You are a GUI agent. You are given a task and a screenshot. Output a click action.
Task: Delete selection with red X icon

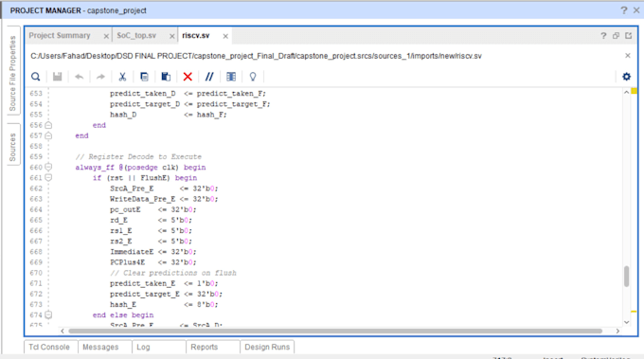point(188,77)
